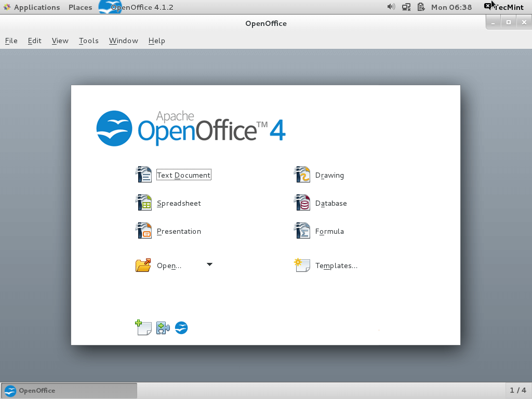532x399 pixels.
Task: Click the Database icon
Action: [302, 203]
